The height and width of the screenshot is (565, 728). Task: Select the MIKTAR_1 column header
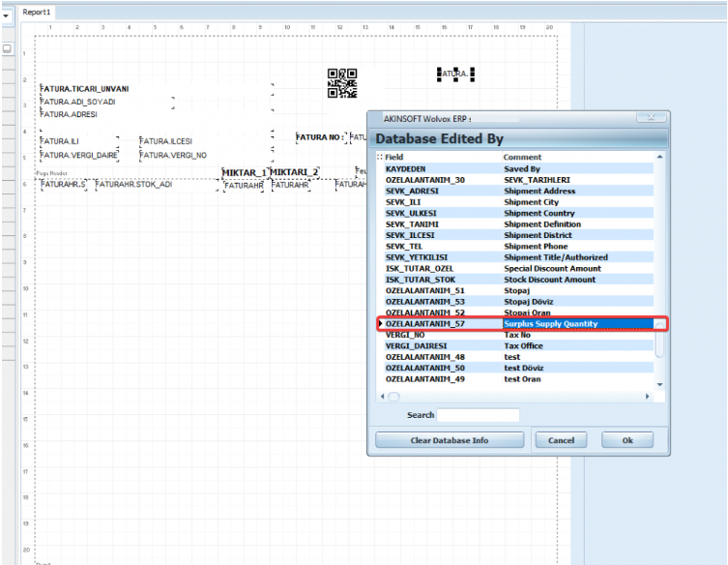[245, 173]
